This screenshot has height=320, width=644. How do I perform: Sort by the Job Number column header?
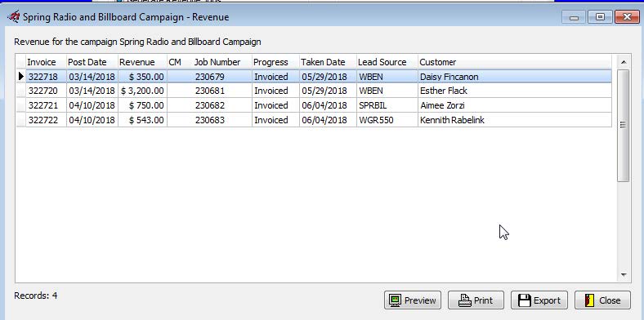tap(221, 62)
